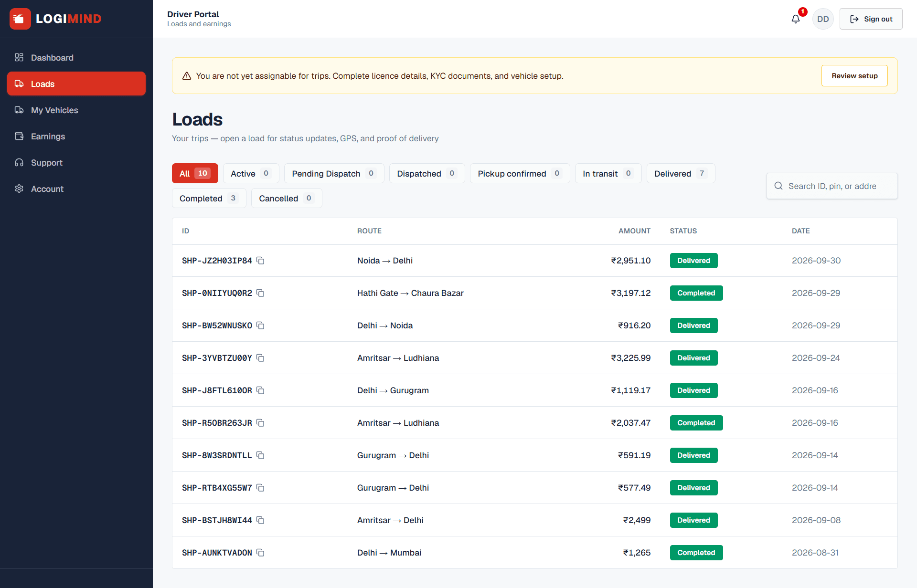Copy shipment ID SHP-R50BR263JR

point(260,423)
